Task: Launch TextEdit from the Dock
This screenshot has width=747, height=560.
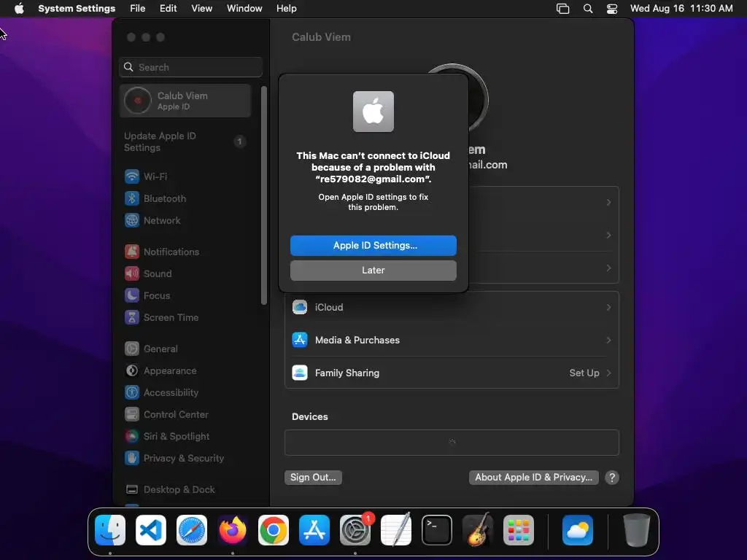Action: (396, 530)
